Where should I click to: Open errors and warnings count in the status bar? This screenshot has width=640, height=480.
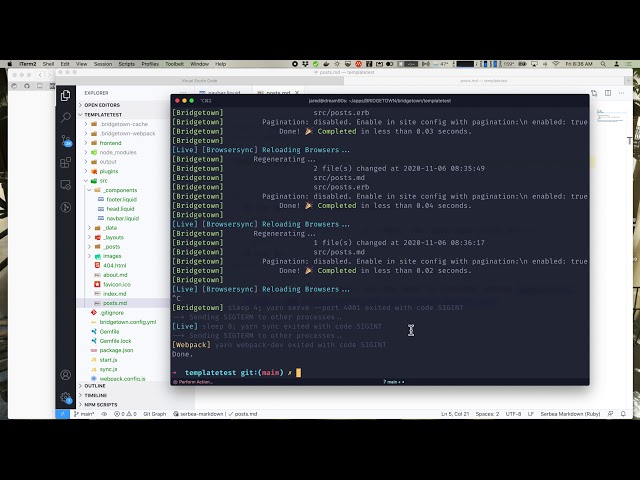125,414
